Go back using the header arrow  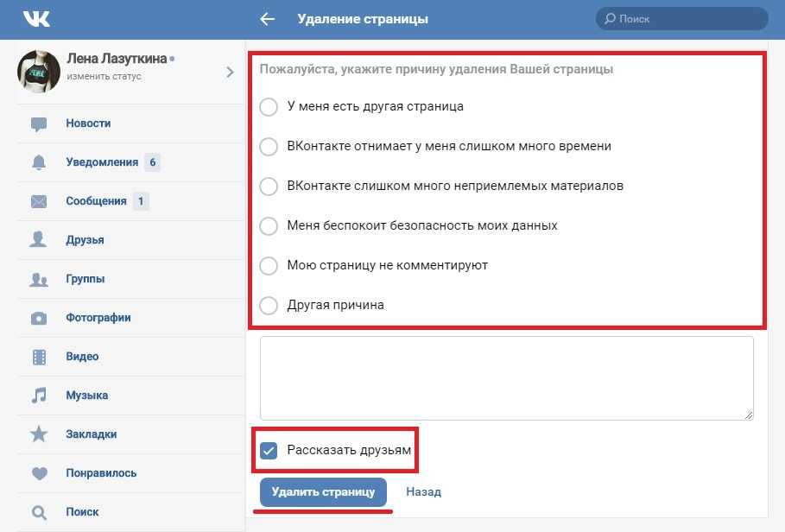point(268,19)
